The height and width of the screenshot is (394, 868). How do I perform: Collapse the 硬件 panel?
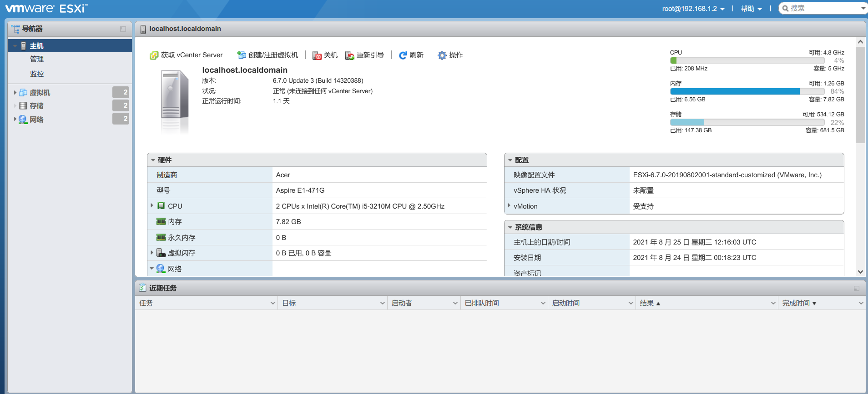153,160
